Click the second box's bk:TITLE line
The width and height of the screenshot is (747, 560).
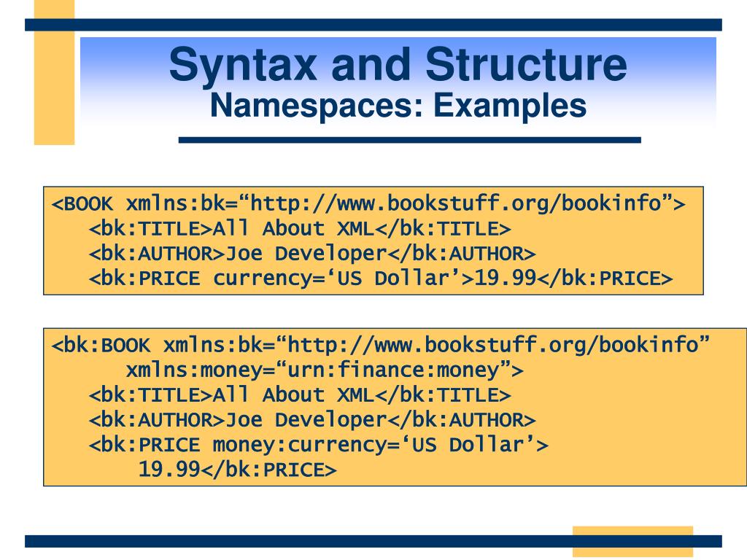tap(300, 395)
